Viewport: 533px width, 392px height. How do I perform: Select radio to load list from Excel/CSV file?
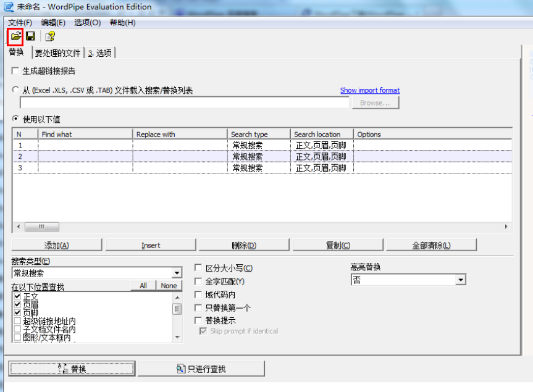coord(15,90)
